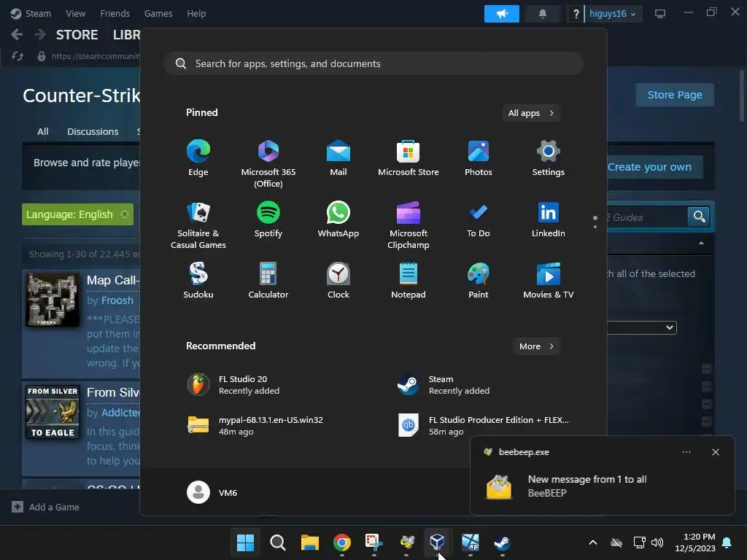Image resolution: width=747 pixels, height=560 pixels.
Task: Click the Steam announcements megaphone button
Action: point(502,14)
